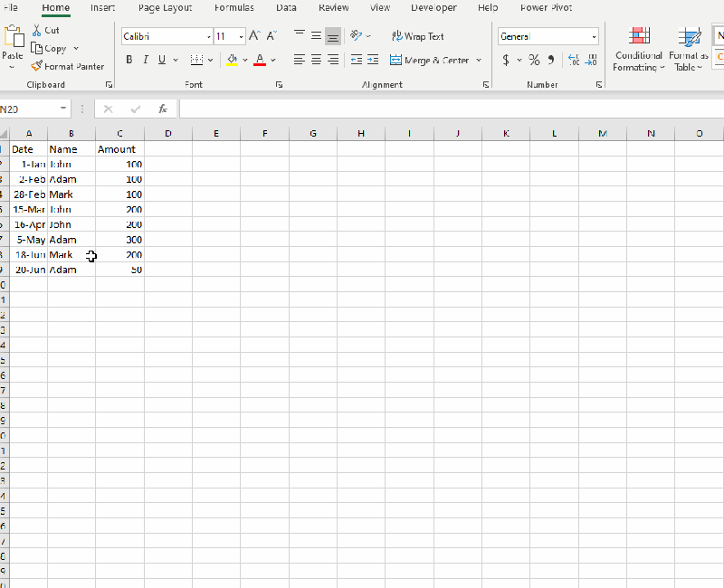Image resolution: width=724 pixels, height=588 pixels.
Task: Open Conditional Formatting options
Action: [x=639, y=48]
